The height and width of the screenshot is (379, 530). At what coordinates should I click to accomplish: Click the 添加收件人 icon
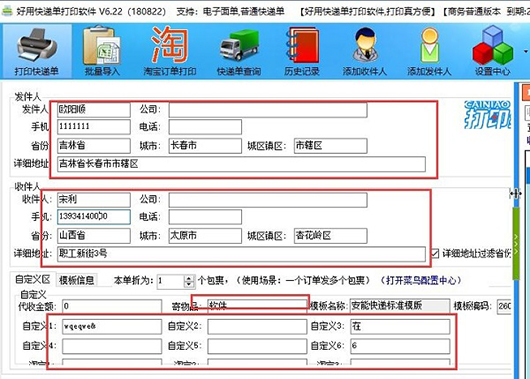365,51
